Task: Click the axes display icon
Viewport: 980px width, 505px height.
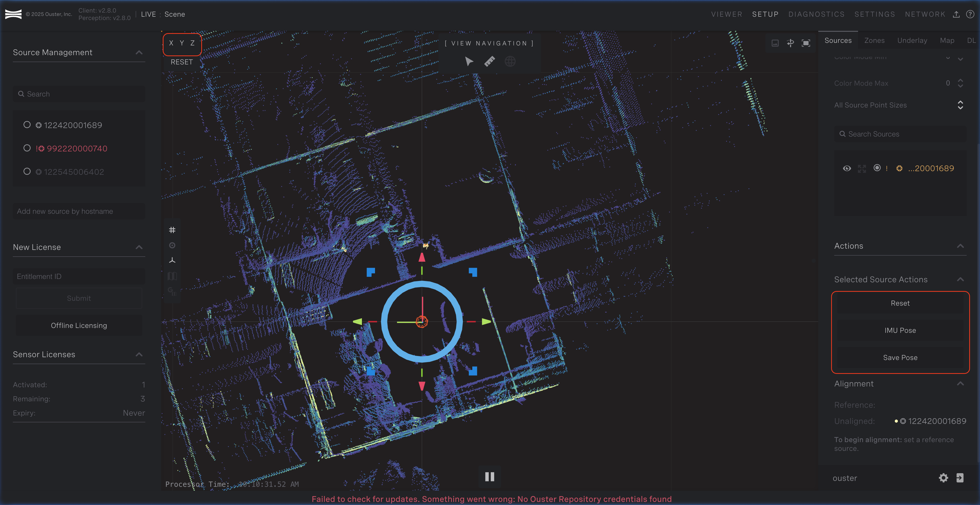Action: click(172, 260)
